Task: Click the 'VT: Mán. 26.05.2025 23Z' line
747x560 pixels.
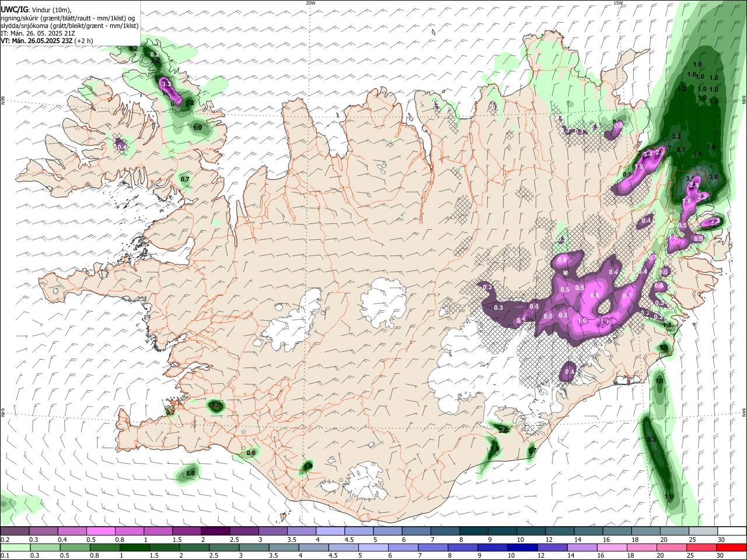Action: [37, 41]
